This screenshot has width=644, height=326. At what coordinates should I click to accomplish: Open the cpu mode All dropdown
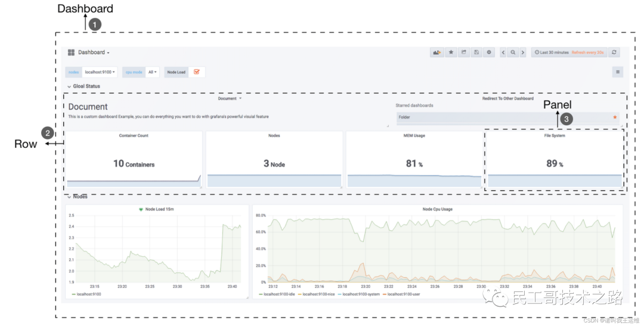[153, 72]
